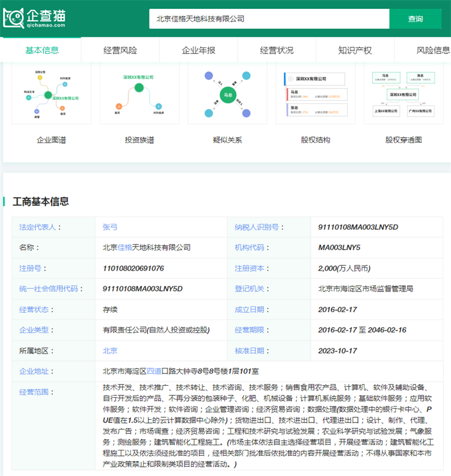Open the 企业图谱 diagram thumbnail
This screenshot has width=451, height=476.
[51, 93]
